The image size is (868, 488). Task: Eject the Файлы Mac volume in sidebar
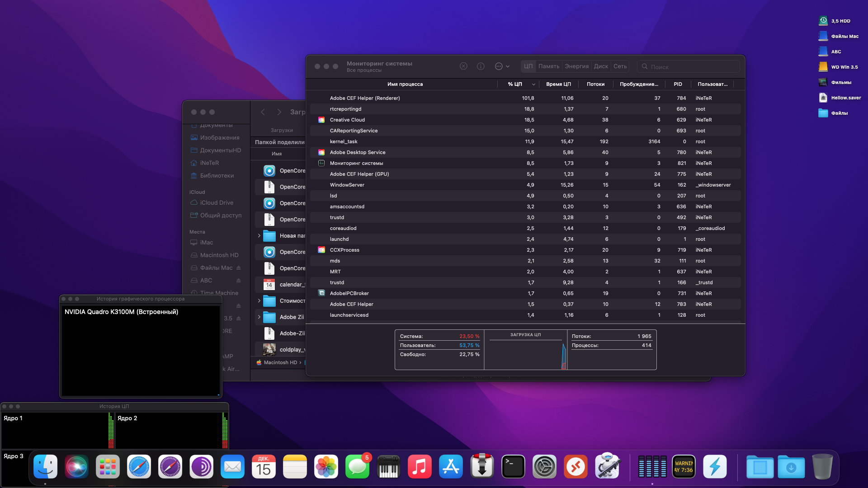coord(239,268)
